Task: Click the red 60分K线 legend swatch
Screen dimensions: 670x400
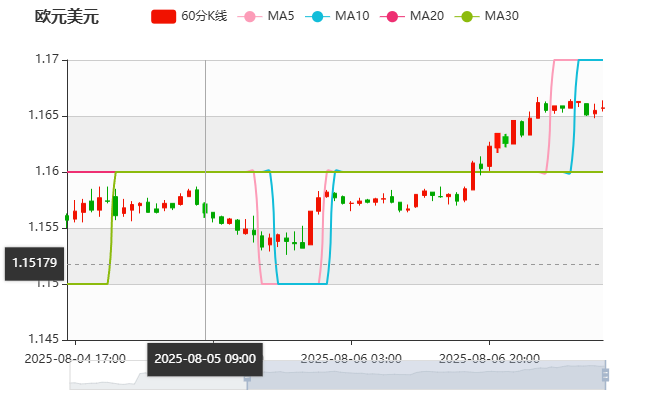Action: [164, 17]
